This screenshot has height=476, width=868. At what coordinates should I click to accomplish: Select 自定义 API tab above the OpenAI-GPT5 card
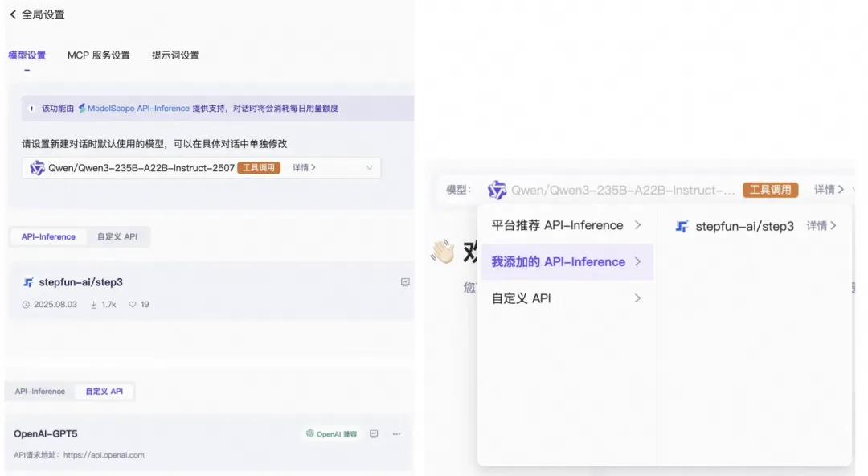pos(104,392)
